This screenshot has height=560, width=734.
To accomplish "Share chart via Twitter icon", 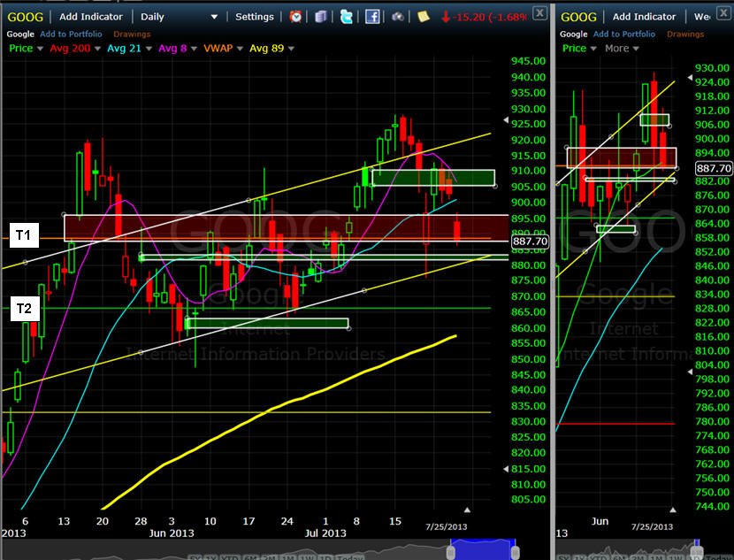I will pyautogui.click(x=347, y=17).
